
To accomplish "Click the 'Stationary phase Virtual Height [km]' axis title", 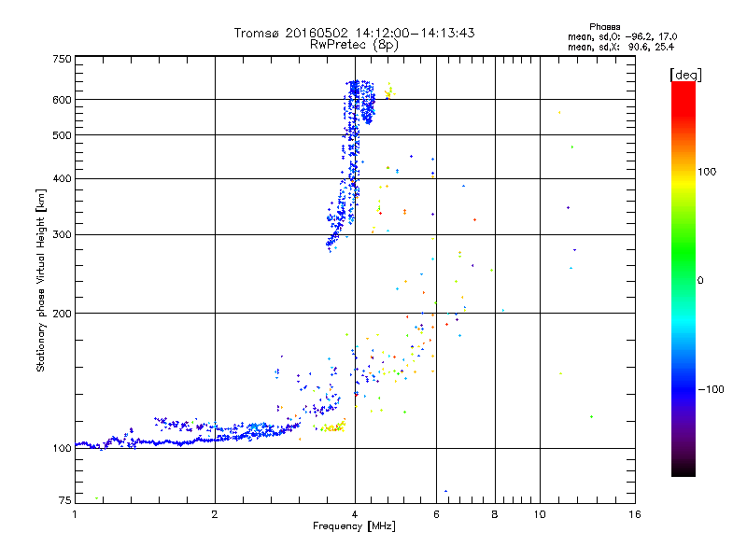I will [41, 280].
